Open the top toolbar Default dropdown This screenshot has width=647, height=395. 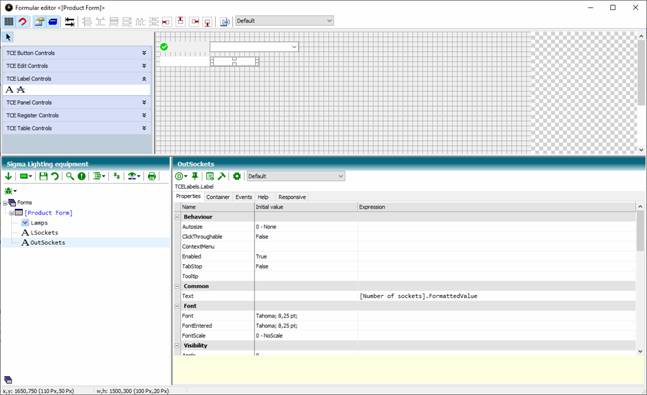coord(284,21)
